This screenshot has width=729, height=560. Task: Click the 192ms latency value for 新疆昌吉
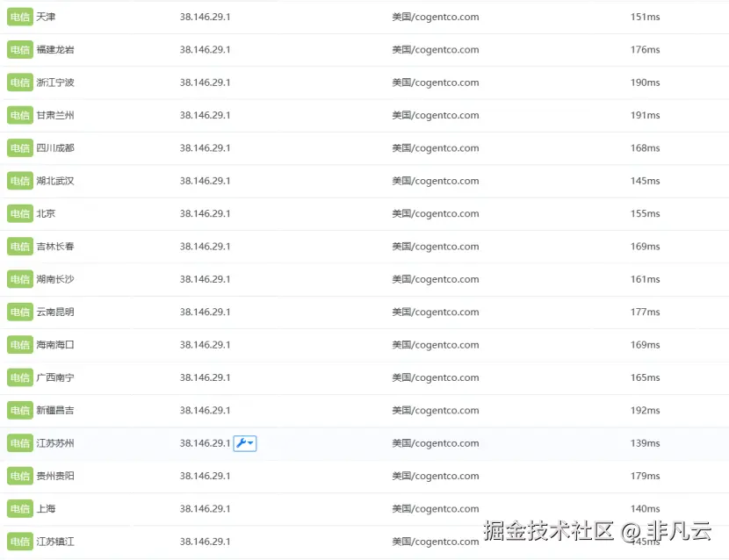645,410
